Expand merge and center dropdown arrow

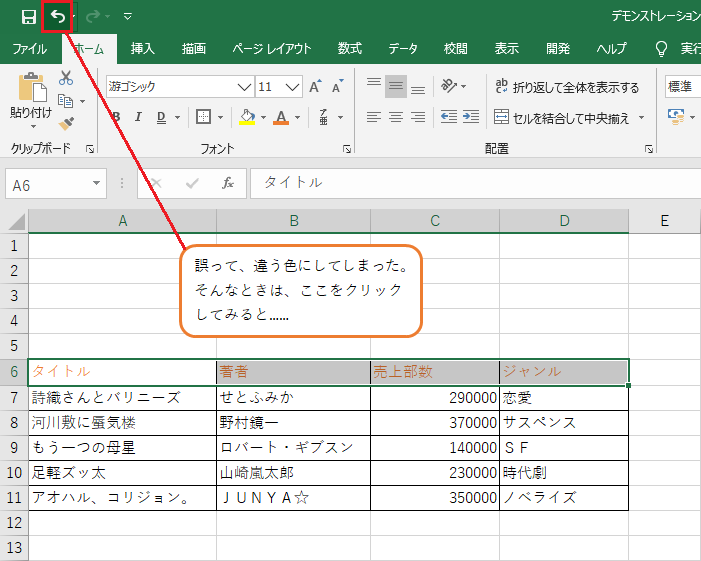[x=642, y=118]
